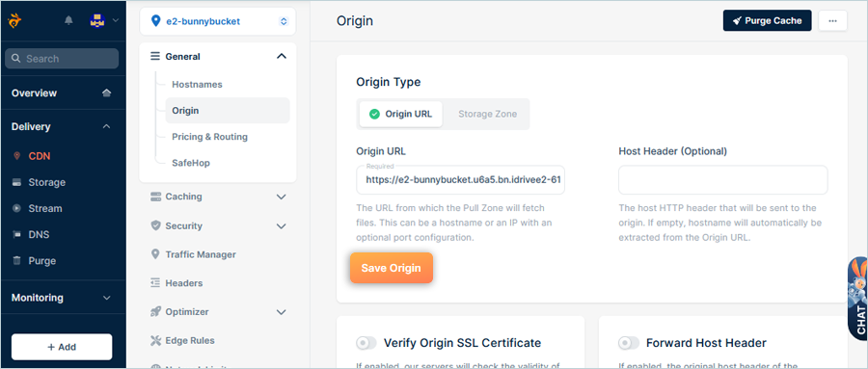Viewport: 868px width, 369px height.
Task: Click the Stream play icon
Action: coord(16,208)
